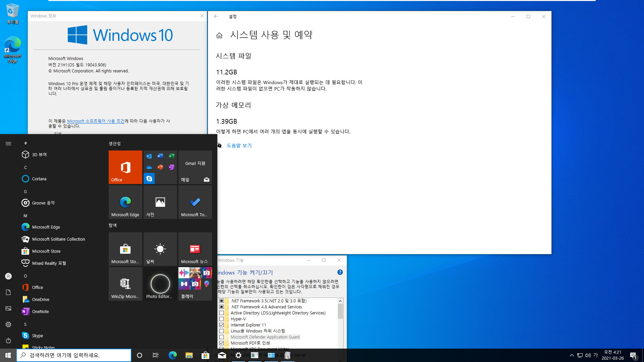
Task: Open Cortana circle on taskbar
Action: pos(140,355)
